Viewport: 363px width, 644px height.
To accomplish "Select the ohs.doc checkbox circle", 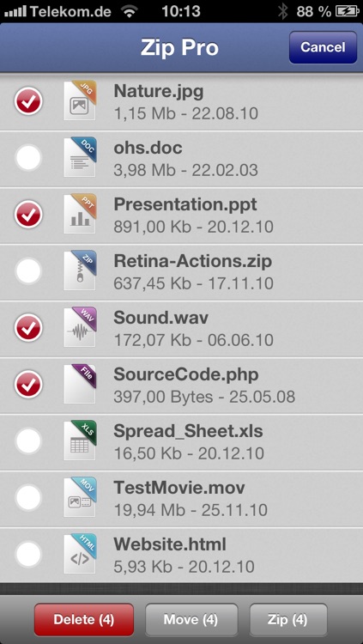I will pyautogui.click(x=28, y=157).
